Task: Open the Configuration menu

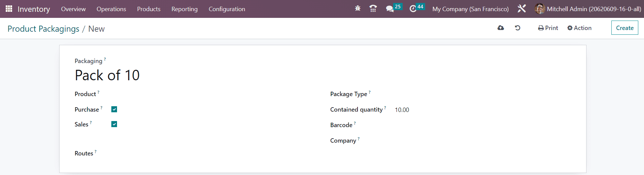Action: pyautogui.click(x=227, y=9)
